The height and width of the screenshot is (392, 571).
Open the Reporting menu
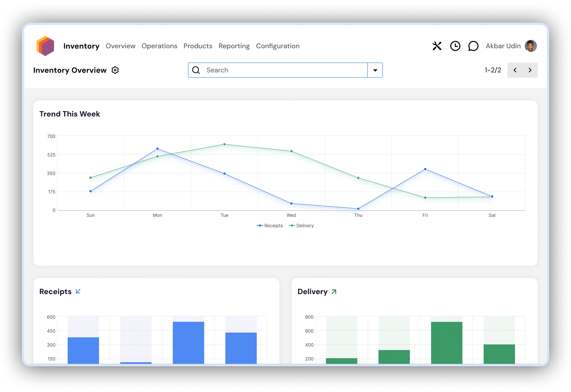point(234,46)
